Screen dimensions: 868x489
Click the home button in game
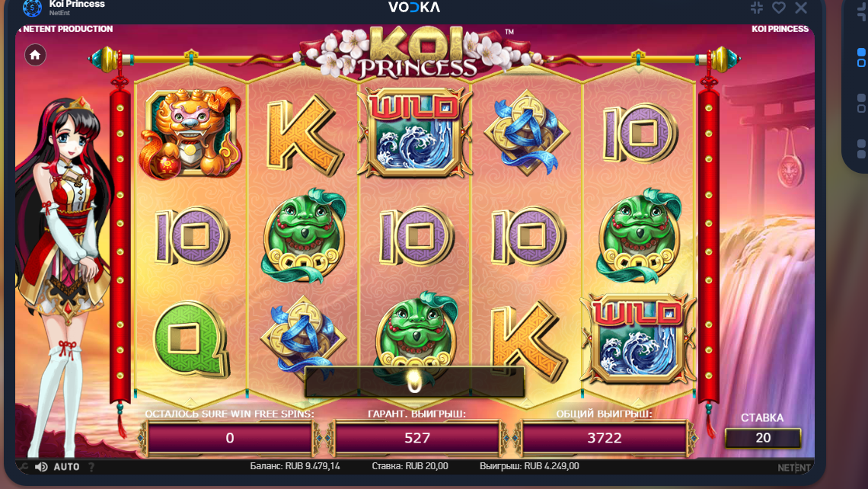click(x=35, y=55)
